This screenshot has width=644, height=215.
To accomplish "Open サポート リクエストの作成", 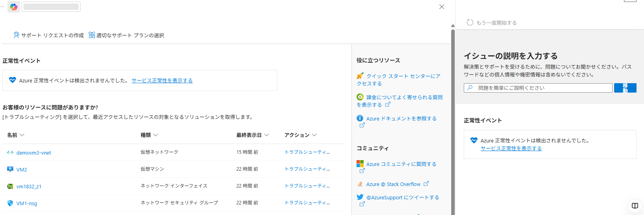I will coord(49,35).
